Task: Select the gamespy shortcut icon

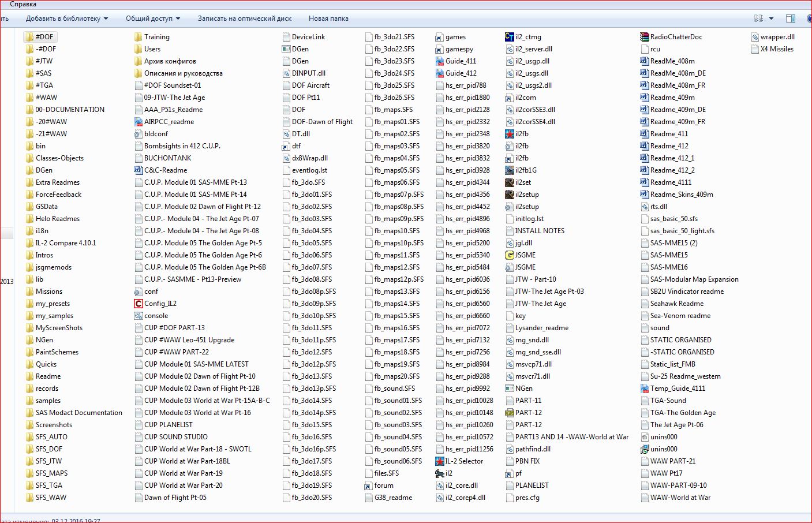Action: (x=440, y=49)
